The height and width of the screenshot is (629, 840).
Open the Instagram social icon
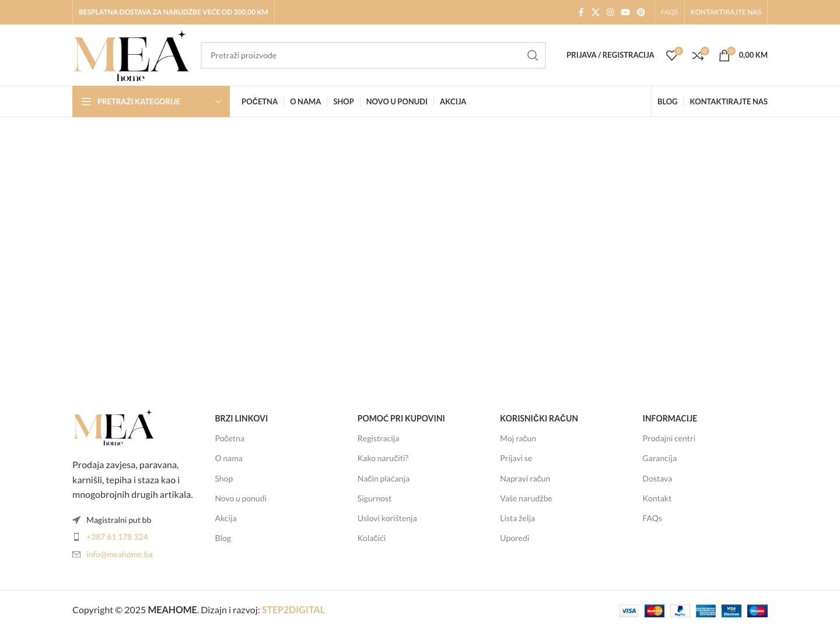point(610,12)
